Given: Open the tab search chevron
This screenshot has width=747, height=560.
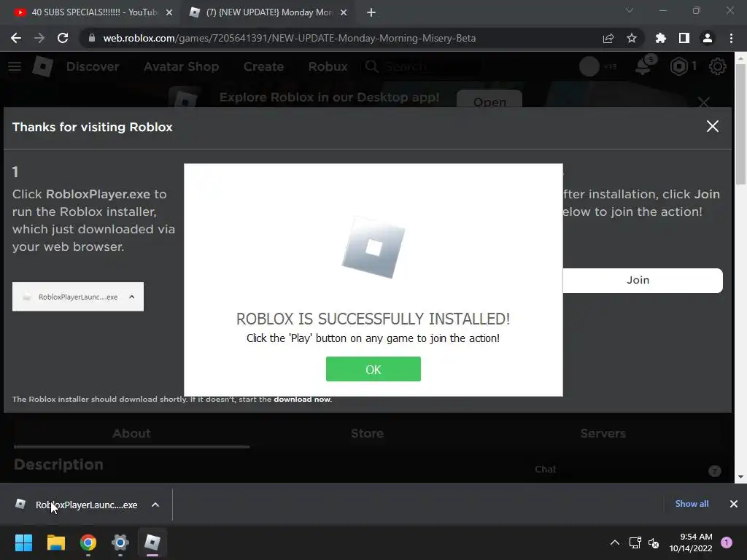Looking at the screenshot, I should click(x=630, y=10).
